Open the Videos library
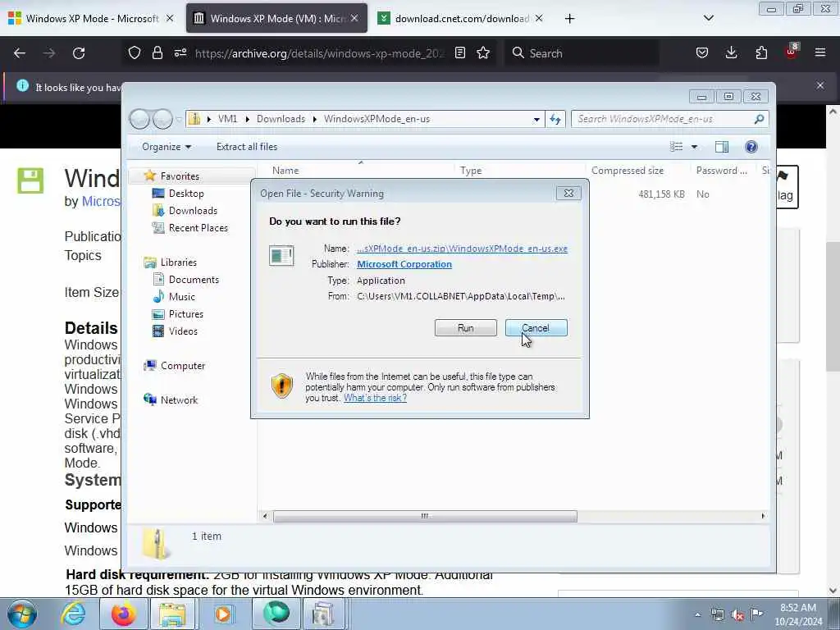Screen dimensions: 840x630 [x=183, y=331]
